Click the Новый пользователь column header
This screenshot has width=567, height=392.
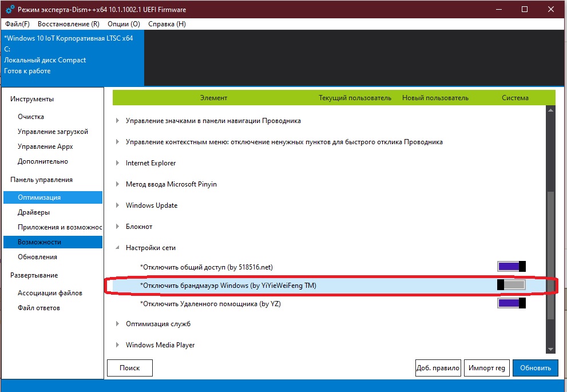[435, 98]
